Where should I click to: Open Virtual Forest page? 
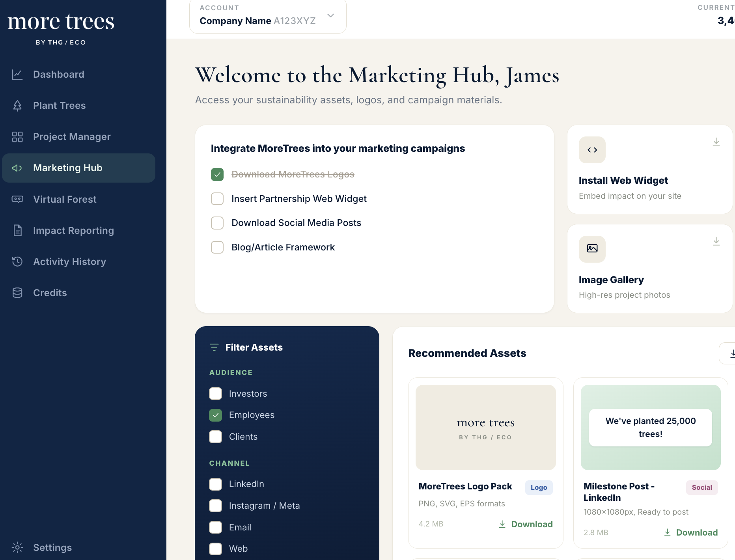(x=79, y=199)
